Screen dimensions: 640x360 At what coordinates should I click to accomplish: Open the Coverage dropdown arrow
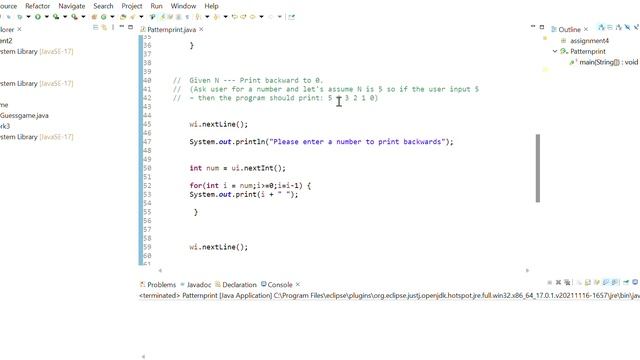click(65, 17)
